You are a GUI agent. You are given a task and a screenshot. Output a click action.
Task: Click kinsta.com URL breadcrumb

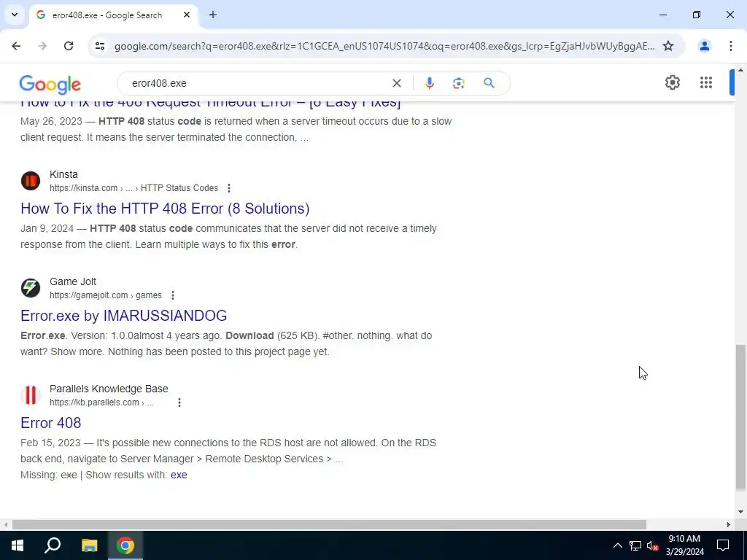point(134,188)
